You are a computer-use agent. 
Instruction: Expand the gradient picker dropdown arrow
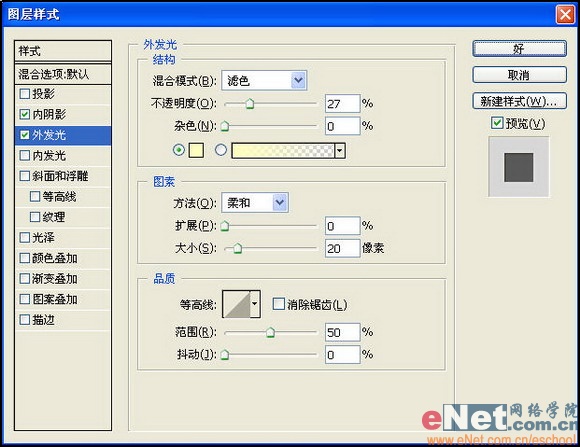click(340, 151)
